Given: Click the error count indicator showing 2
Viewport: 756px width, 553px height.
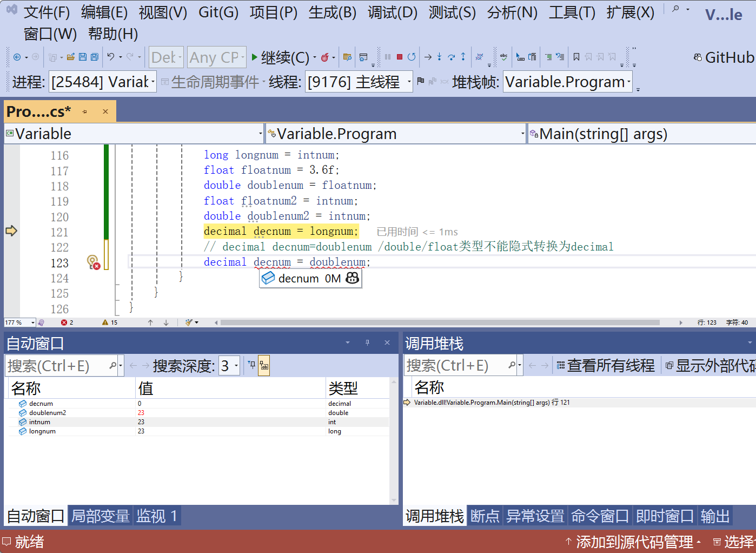Looking at the screenshot, I should [67, 322].
